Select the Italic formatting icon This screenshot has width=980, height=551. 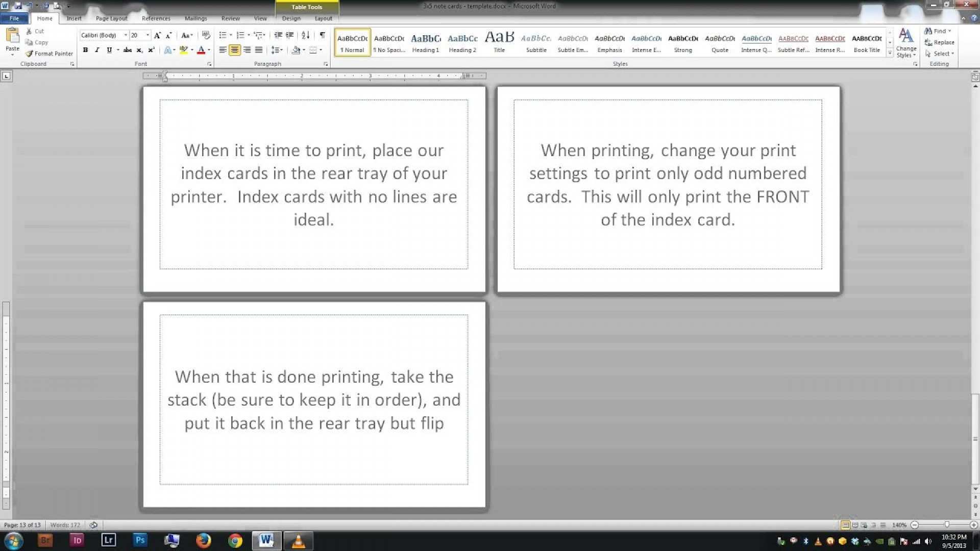[95, 50]
